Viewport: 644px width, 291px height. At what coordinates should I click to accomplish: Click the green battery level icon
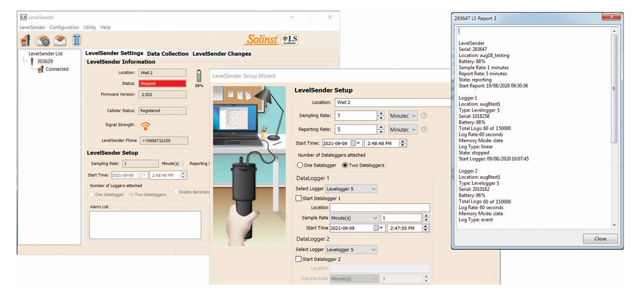point(199,76)
